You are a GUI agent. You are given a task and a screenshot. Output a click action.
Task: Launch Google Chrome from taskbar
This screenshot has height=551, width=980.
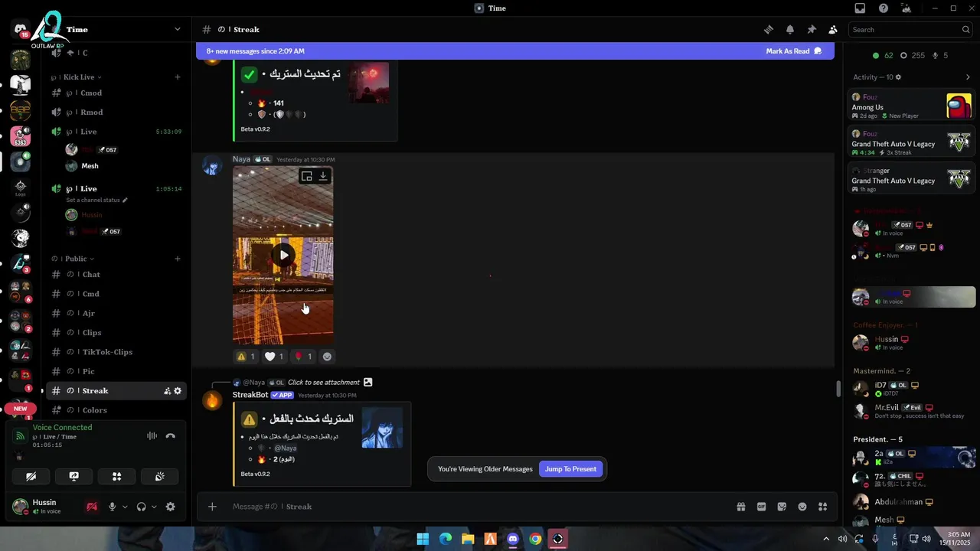[x=535, y=539]
